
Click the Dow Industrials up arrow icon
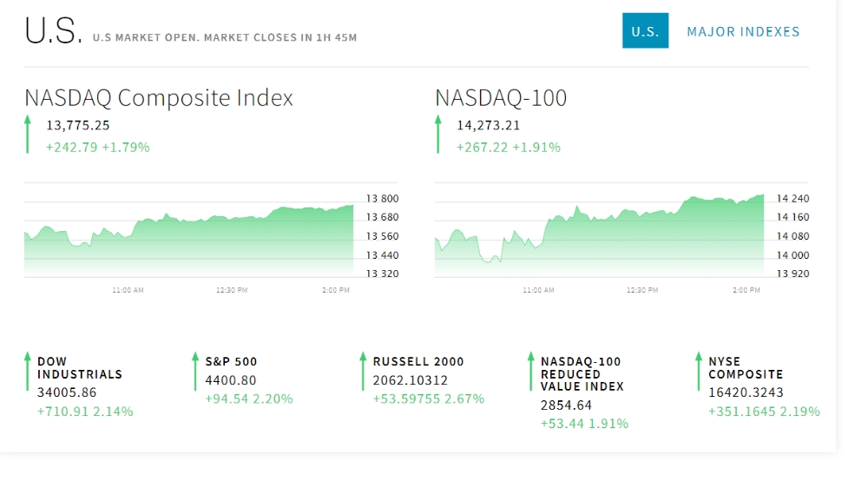click(27, 372)
